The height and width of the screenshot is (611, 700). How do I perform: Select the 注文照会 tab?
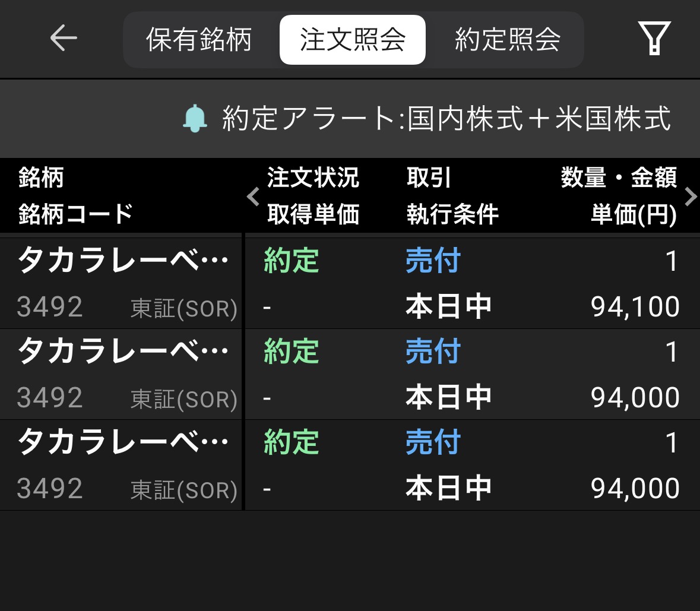353,40
